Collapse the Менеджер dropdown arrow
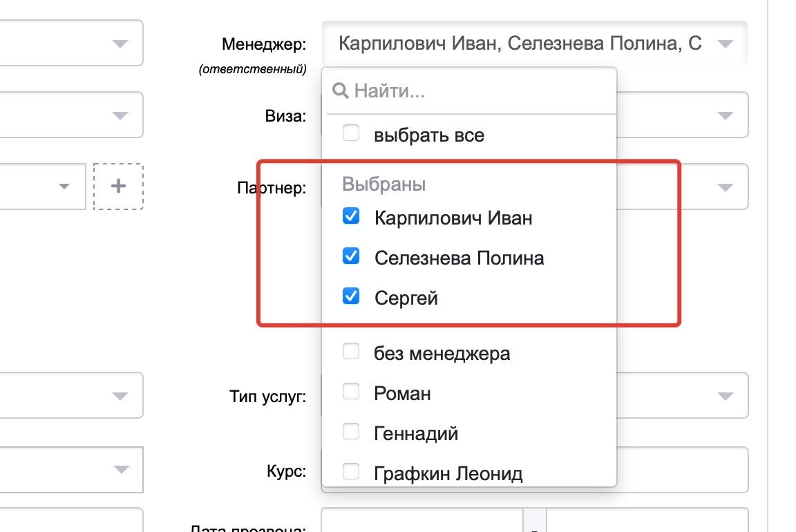This screenshot has width=796, height=532. coord(724,44)
